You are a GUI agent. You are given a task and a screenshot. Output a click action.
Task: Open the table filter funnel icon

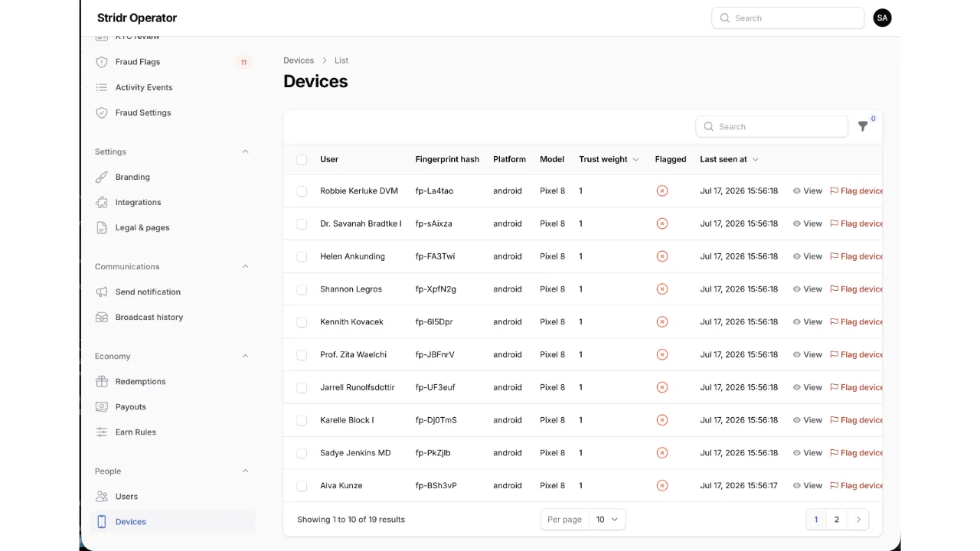863,126
